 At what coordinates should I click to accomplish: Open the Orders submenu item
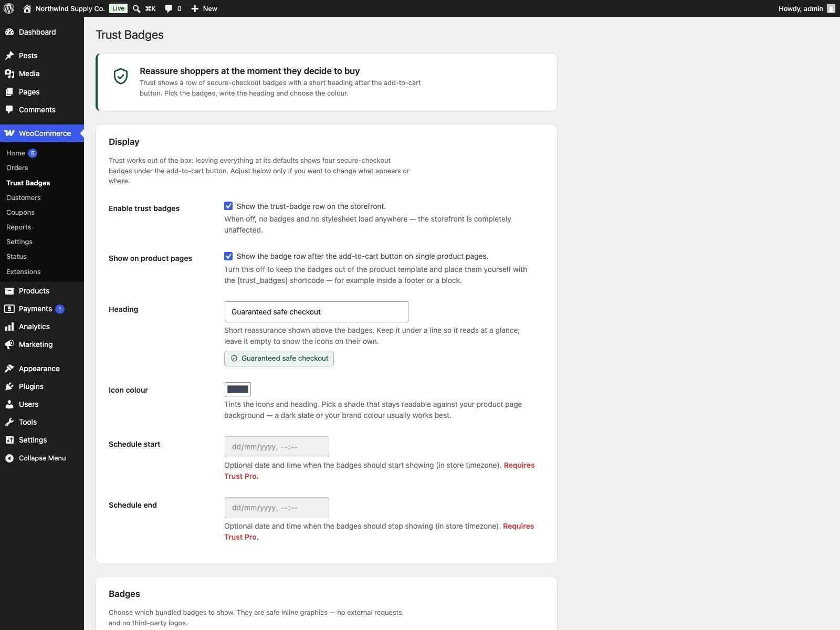click(x=17, y=167)
